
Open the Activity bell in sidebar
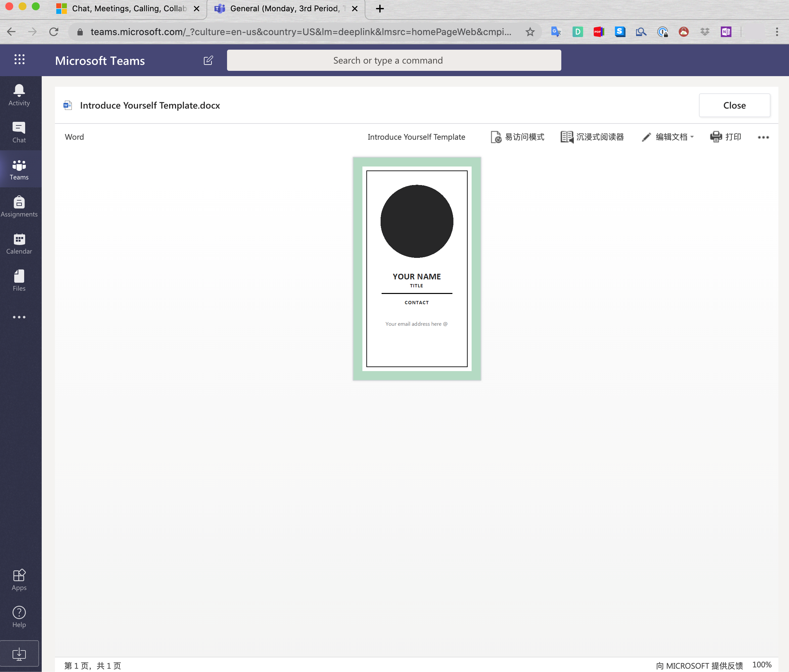[19, 95]
